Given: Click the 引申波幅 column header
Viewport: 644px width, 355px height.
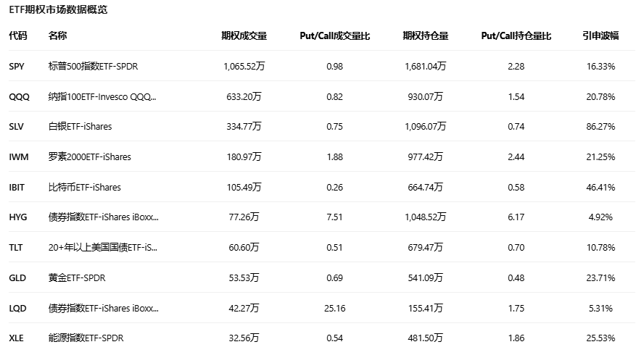Looking at the screenshot, I should click(600, 35).
